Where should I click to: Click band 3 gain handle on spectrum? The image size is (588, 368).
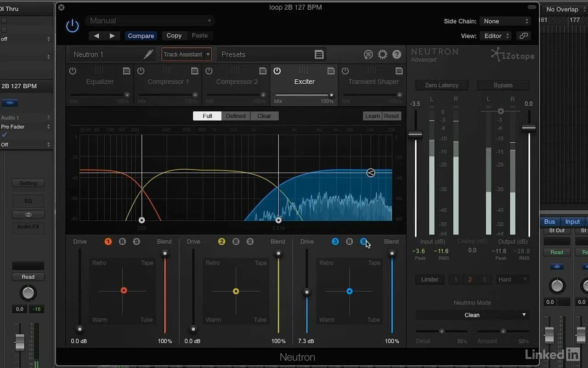point(371,173)
